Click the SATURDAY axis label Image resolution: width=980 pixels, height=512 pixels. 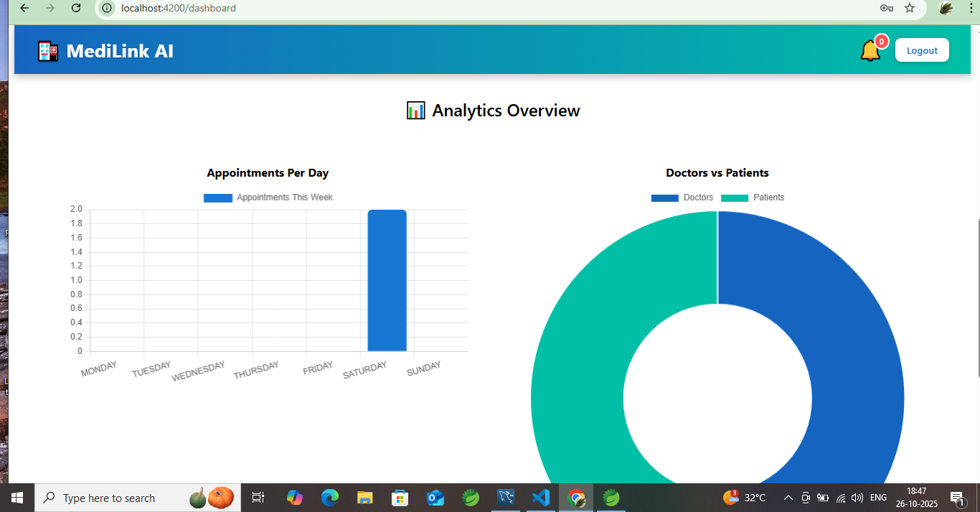(x=364, y=371)
